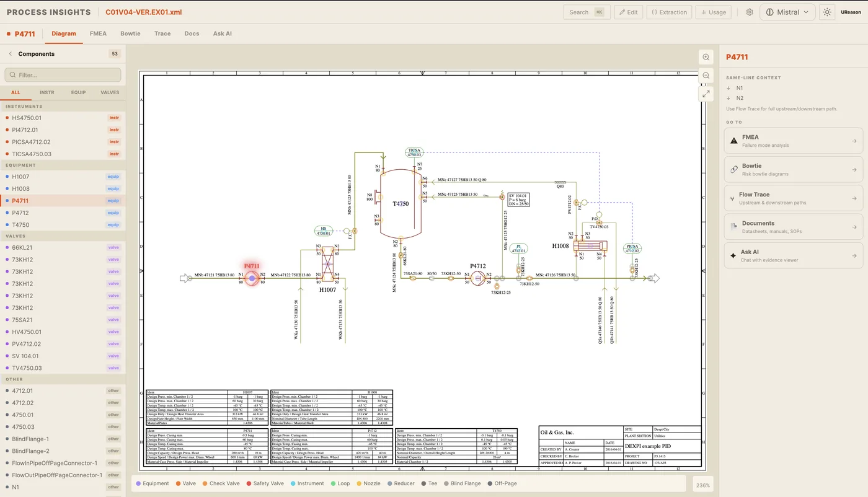
Task: Open Ask AI card arrow
Action: pyautogui.click(x=854, y=255)
